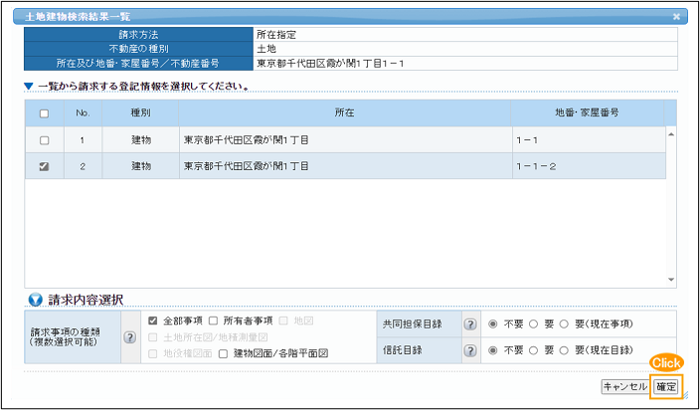This screenshot has width=700, height=410.
Task: Toggle the select-all checkbox in table header
Action: 44,114
